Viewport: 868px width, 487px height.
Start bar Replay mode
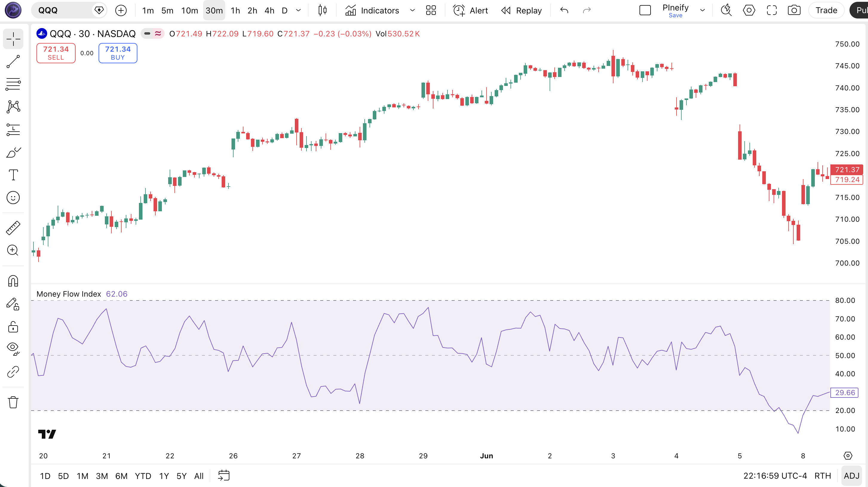click(521, 10)
